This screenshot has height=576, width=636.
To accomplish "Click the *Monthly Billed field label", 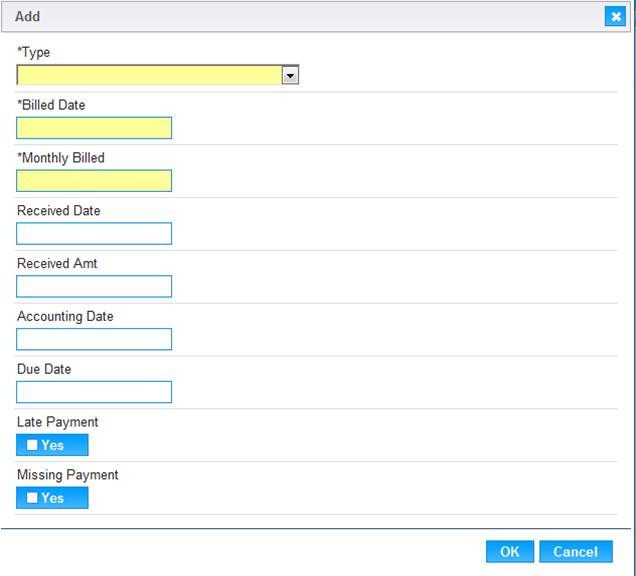I will pyautogui.click(x=61, y=158).
